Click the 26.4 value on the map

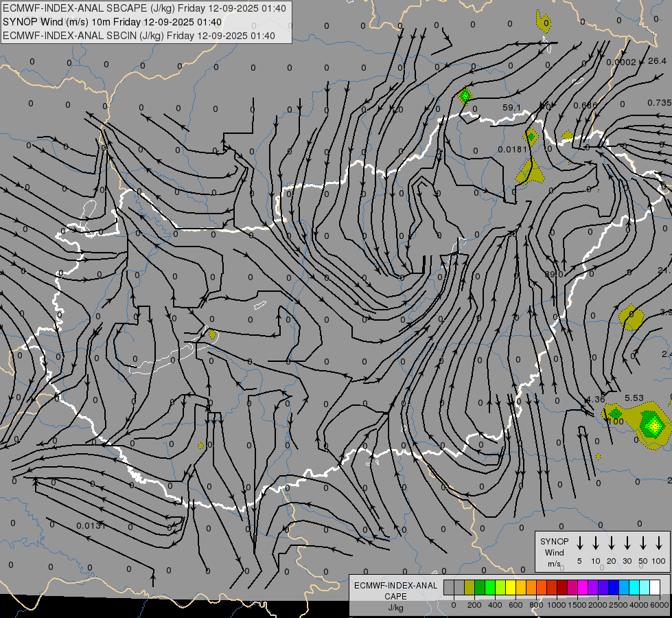657,61
